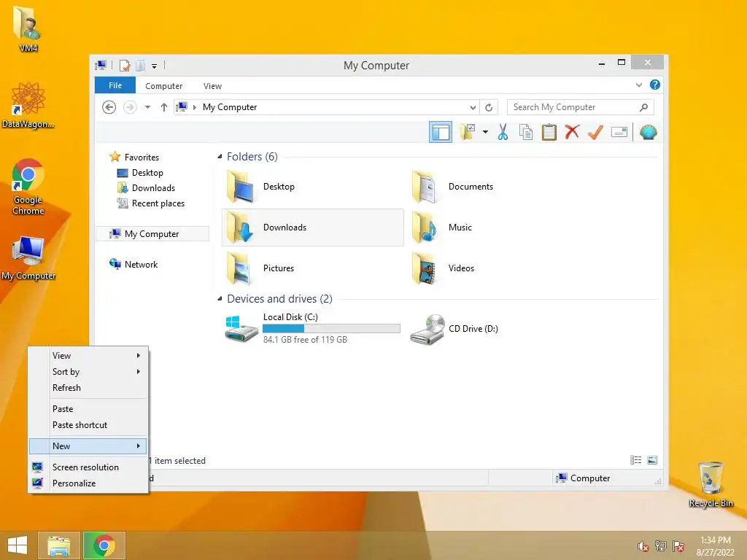Click the Local Disk usage bar
The height and width of the screenshot is (560, 747).
(331, 328)
